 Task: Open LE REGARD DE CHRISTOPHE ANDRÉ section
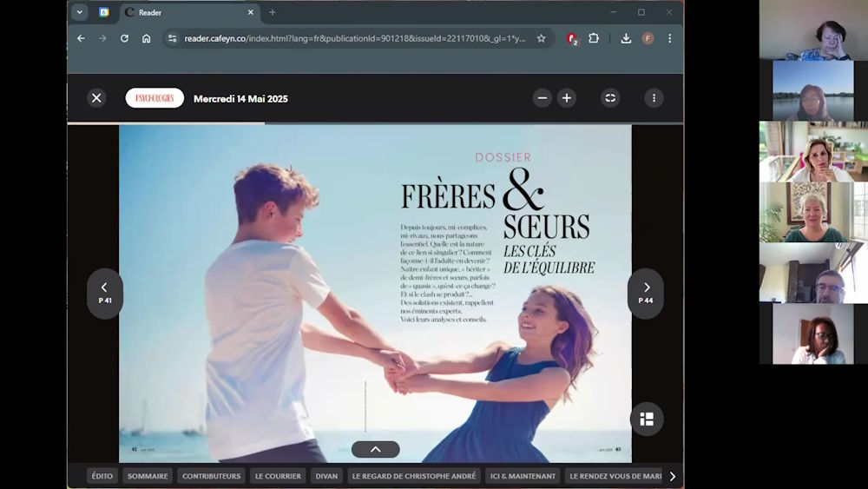[x=414, y=476]
